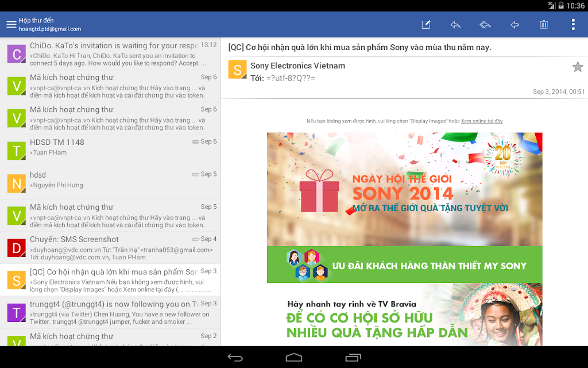Open ChiDo. KaTo's invitation email
588x368 pixels.
pyautogui.click(x=110, y=53)
